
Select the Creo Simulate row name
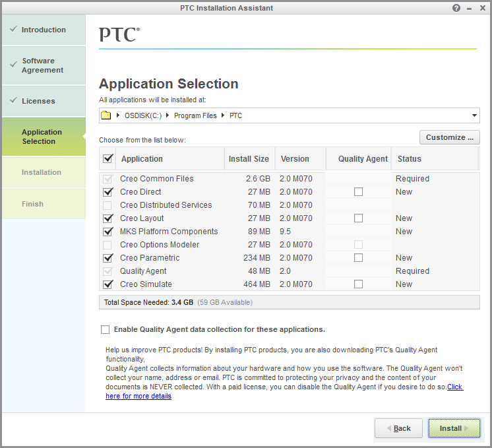click(146, 284)
